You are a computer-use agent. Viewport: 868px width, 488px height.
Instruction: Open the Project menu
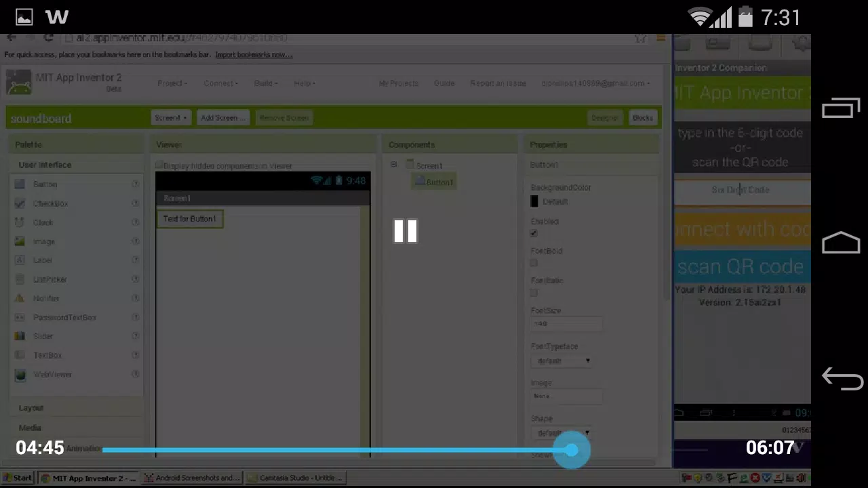point(172,83)
